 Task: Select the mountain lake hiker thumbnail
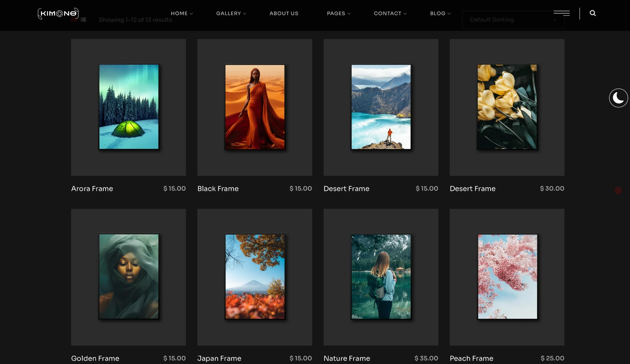pos(381,107)
